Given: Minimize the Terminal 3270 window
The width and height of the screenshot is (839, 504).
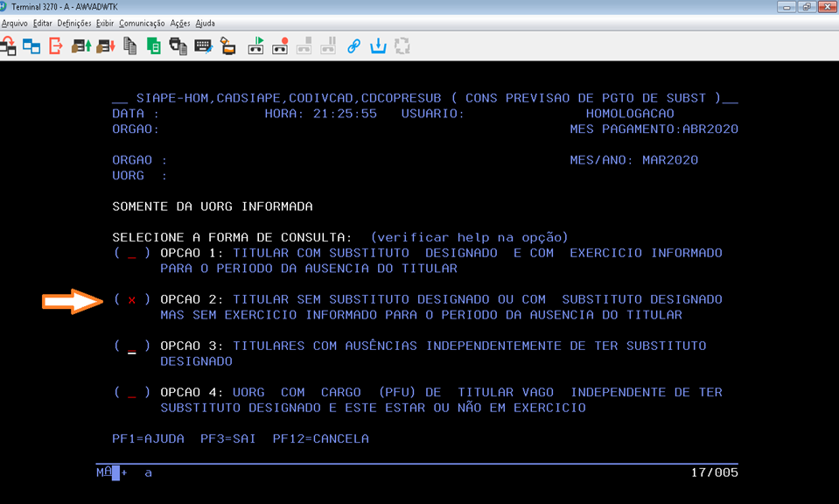Looking at the screenshot, I should pos(786,7).
